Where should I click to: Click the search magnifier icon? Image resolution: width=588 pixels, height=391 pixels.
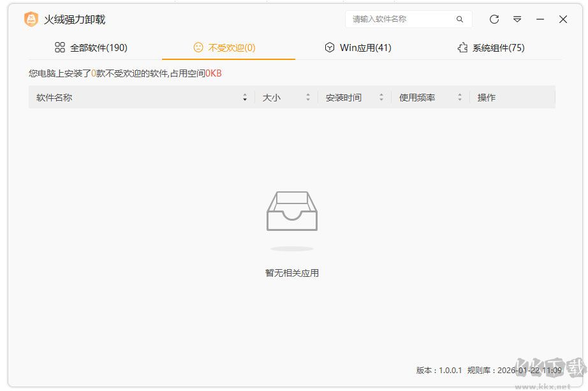point(459,19)
